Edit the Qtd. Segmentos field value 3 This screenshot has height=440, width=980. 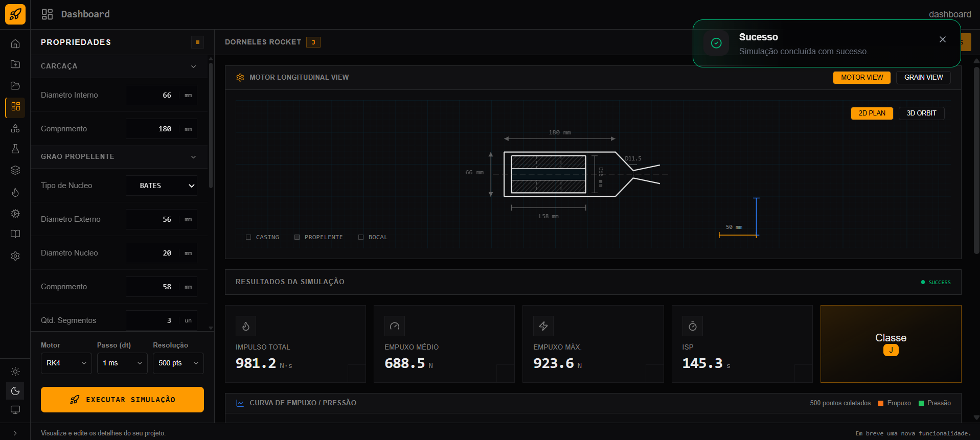tap(161, 320)
